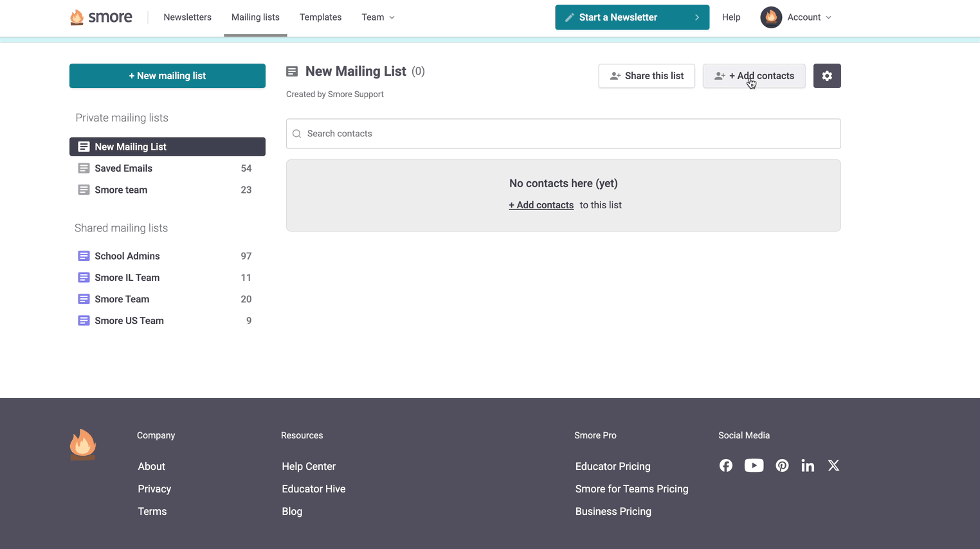This screenshot has height=549, width=980.
Task: Open the mailing list settings gear
Action: click(826, 76)
